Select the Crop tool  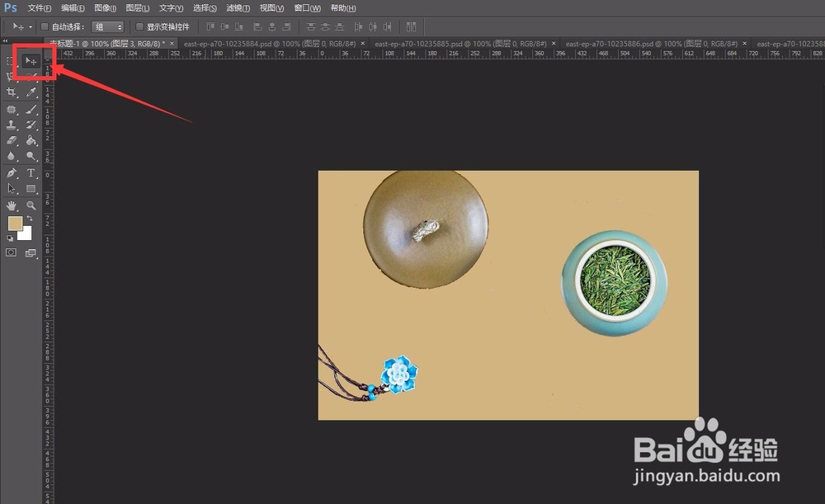(11, 92)
